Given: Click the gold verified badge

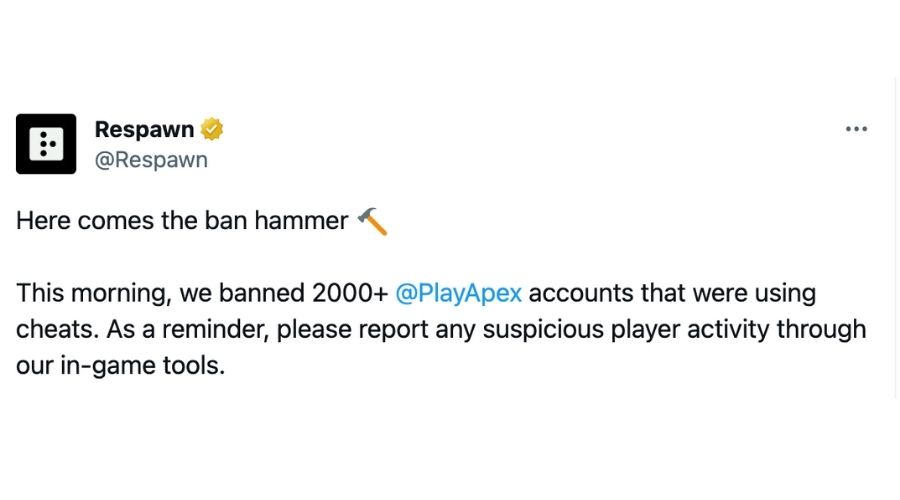Looking at the screenshot, I should click(211, 129).
